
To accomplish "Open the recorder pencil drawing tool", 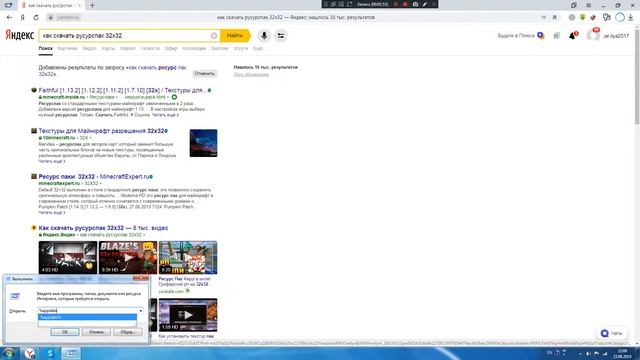I will click(x=425, y=4).
